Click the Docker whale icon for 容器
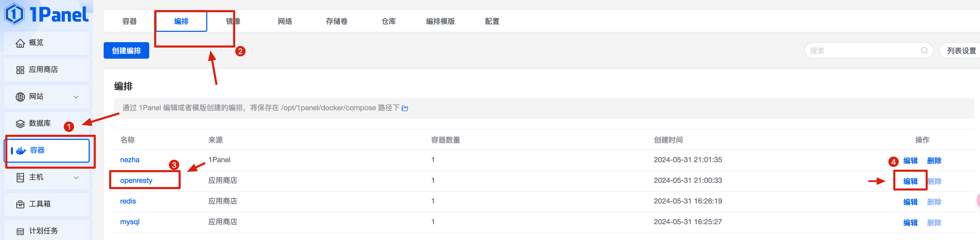This screenshot has height=240, width=980. pos(21,151)
